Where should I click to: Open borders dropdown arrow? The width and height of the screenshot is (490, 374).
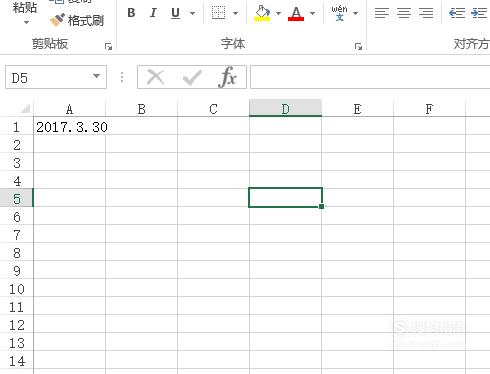point(235,13)
